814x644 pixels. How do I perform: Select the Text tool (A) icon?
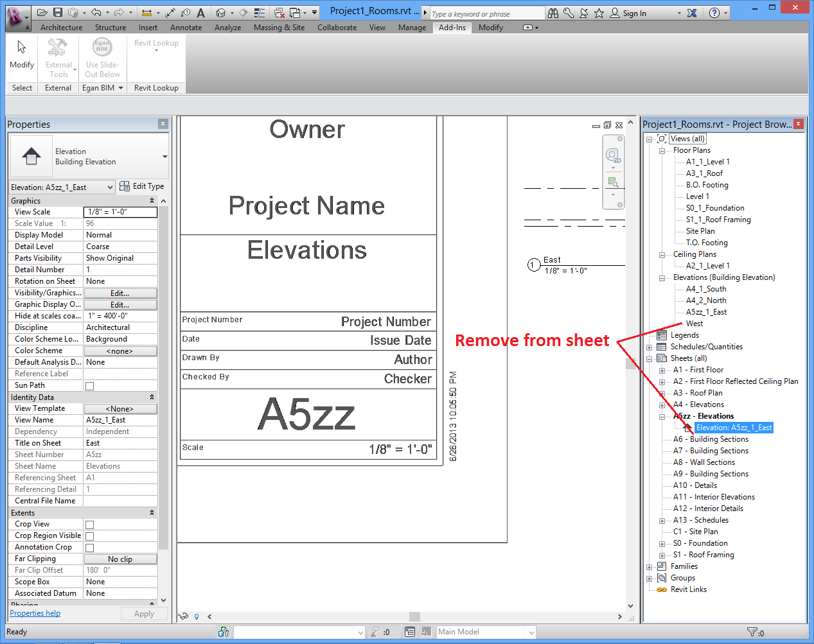(201, 12)
